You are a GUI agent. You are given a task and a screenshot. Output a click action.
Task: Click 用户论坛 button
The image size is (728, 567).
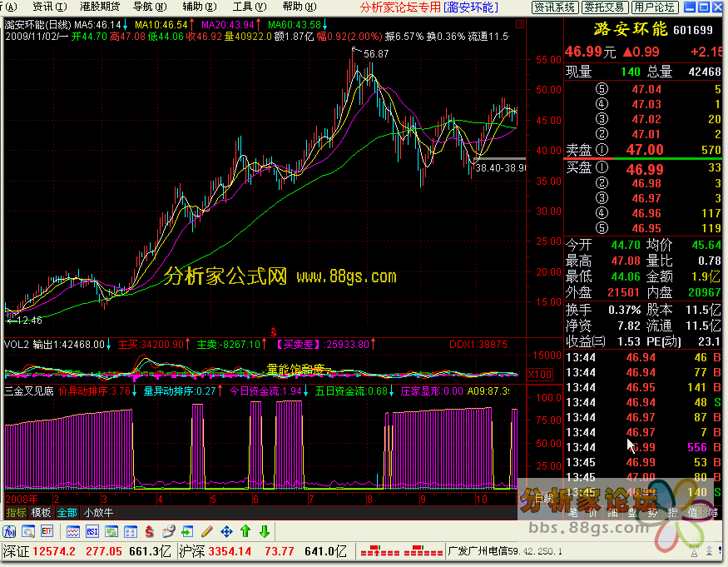coord(655,7)
